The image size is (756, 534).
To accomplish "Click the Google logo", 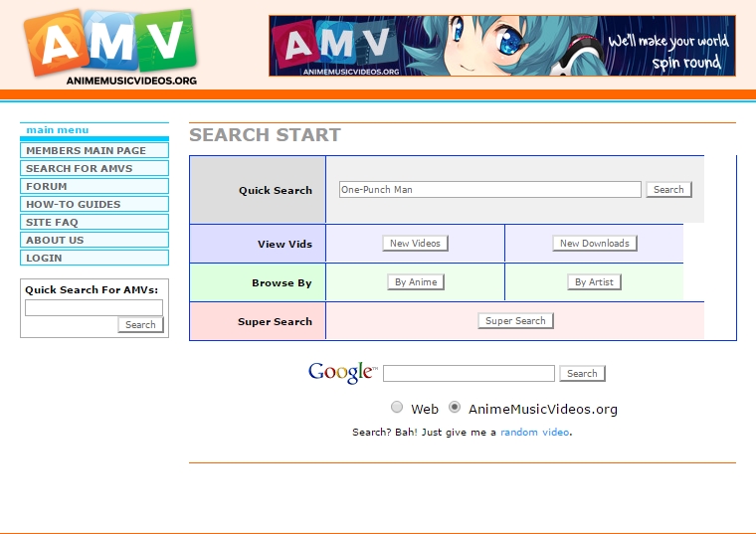I will coord(343,373).
